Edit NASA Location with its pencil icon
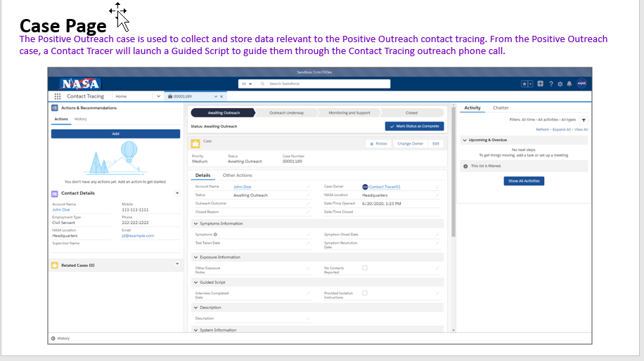 [x=437, y=195]
